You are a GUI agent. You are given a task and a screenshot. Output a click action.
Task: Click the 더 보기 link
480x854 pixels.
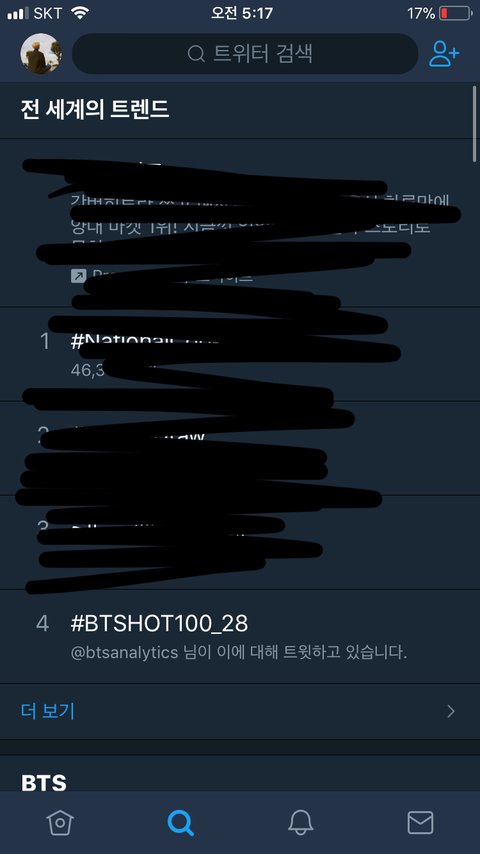(x=47, y=711)
